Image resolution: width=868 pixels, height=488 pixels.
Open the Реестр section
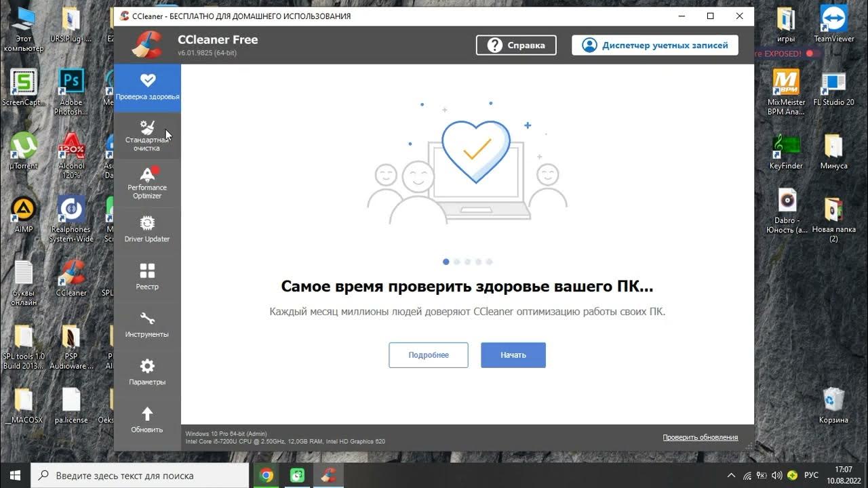147,277
